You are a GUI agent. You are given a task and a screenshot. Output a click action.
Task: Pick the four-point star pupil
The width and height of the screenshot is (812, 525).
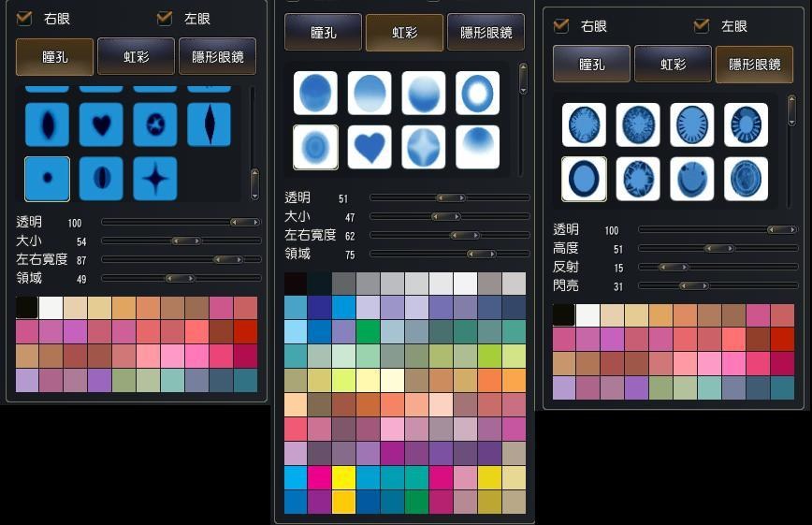[x=155, y=179]
